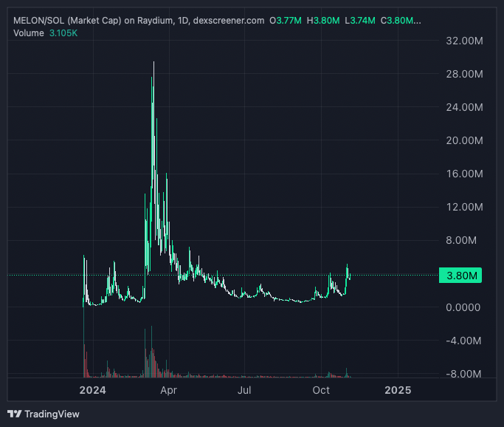Click the -4.00M axis label
Viewport: 504px width, 427px height.
(463, 341)
